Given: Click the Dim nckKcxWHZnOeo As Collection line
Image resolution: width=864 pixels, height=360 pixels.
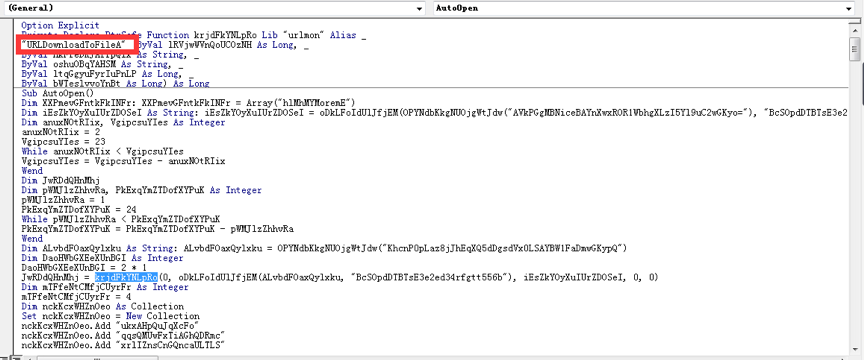Looking at the screenshot, I should coord(102,306).
